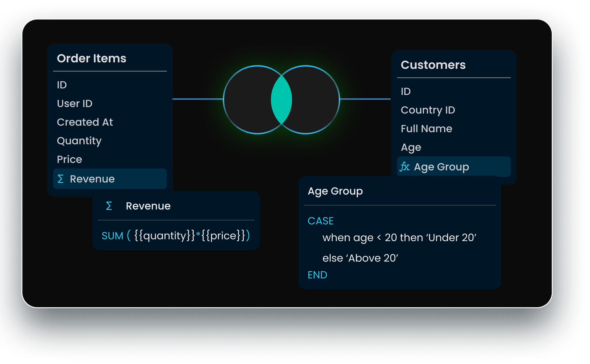
Task: Click the User ID field in Order Items
Action: click(74, 104)
